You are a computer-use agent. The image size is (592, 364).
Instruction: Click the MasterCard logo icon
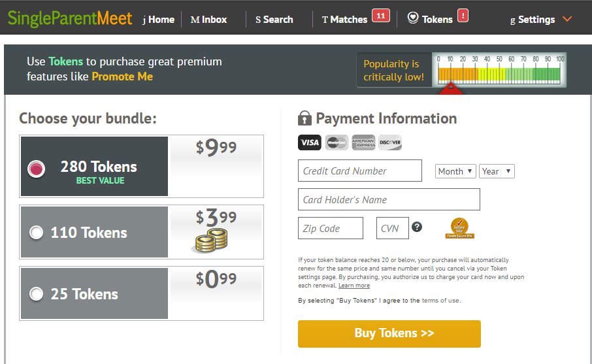coord(337,142)
